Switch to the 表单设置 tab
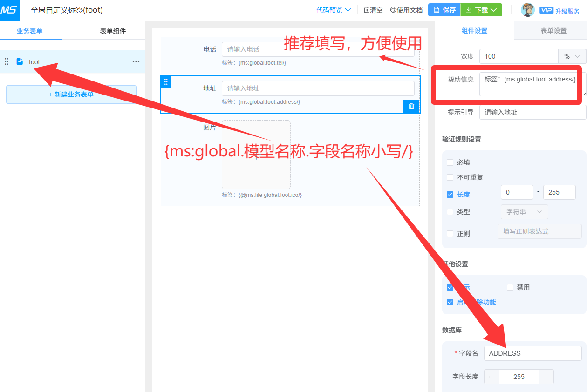Screen dimensions: 587x392 point(553,31)
